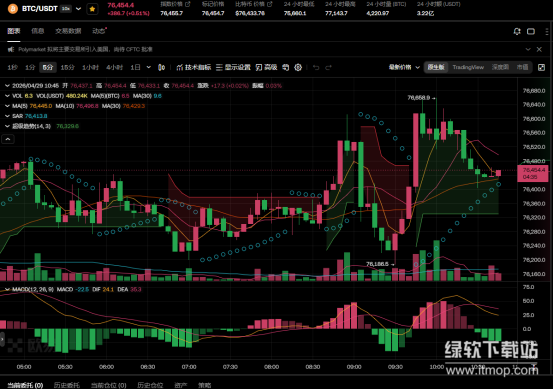Screen dimensions: 553x390
Task: Click the chart screenshot icon
Action: click(x=286, y=67)
